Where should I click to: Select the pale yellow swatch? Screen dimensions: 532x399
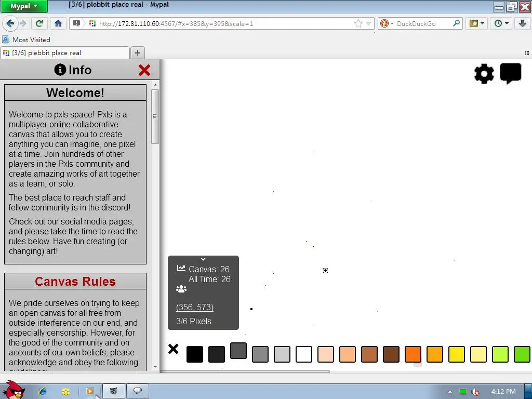coord(478,354)
